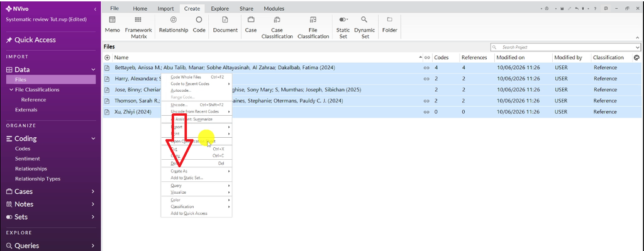Switch to the Home ribbon tab
The image size is (644, 251).
140,8
